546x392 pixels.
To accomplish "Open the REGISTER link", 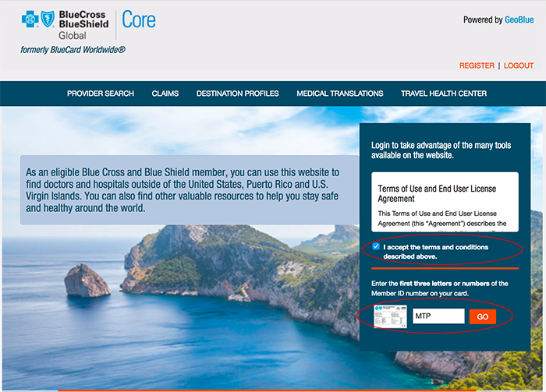I will pos(477,66).
